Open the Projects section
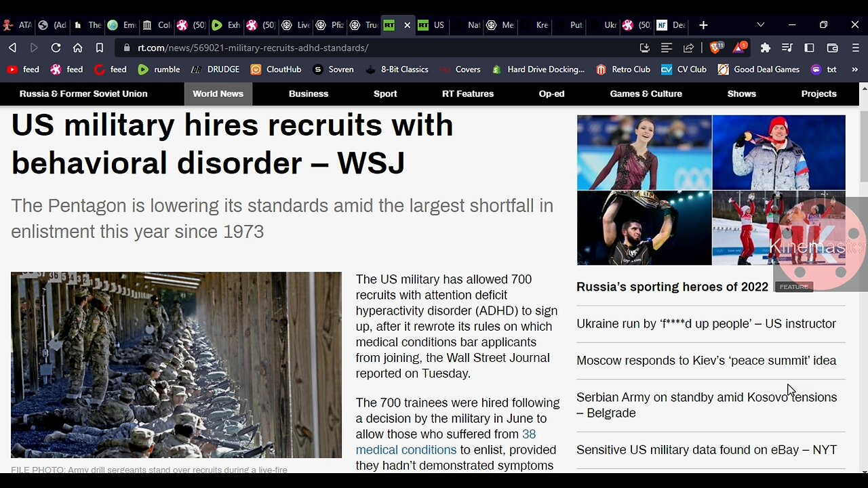Image resolution: width=868 pixels, height=488 pixels. 818,94
